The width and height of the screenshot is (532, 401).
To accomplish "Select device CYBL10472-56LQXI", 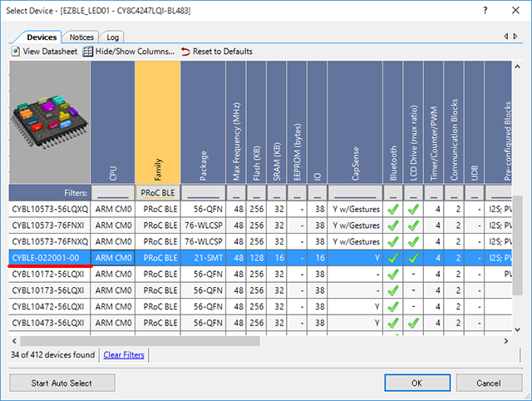I will coord(50,307).
